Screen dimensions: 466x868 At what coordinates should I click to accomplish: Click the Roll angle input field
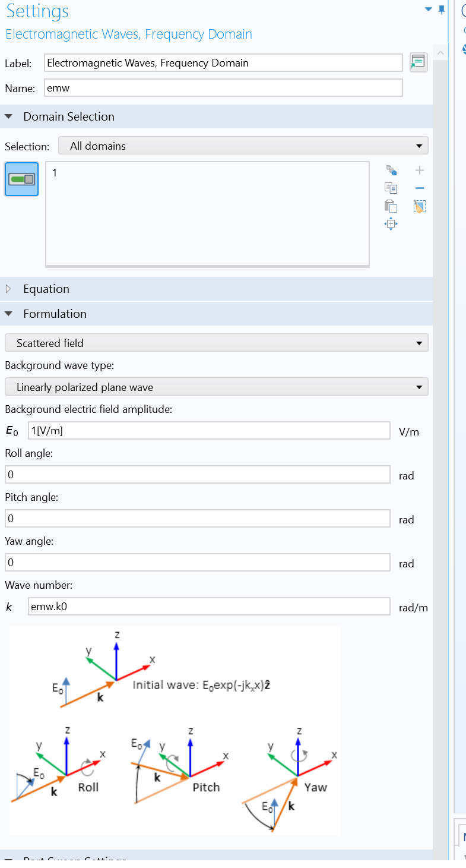(x=197, y=475)
